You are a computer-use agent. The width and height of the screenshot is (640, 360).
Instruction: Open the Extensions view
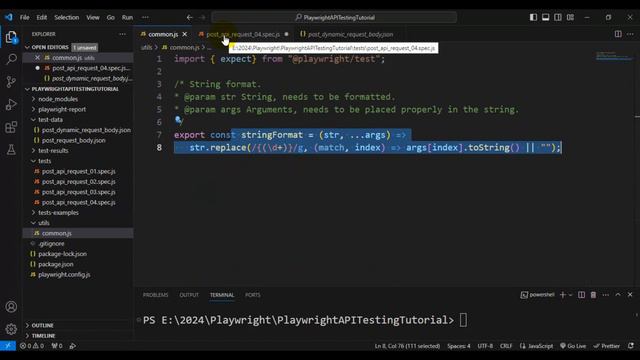coord(11,127)
